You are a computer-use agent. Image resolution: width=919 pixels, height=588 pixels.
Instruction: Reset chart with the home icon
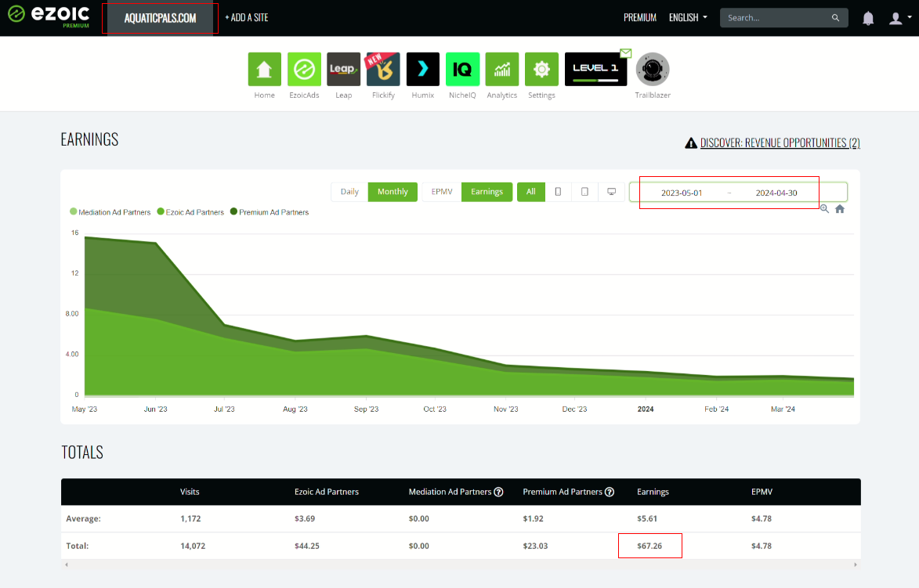[840, 208]
